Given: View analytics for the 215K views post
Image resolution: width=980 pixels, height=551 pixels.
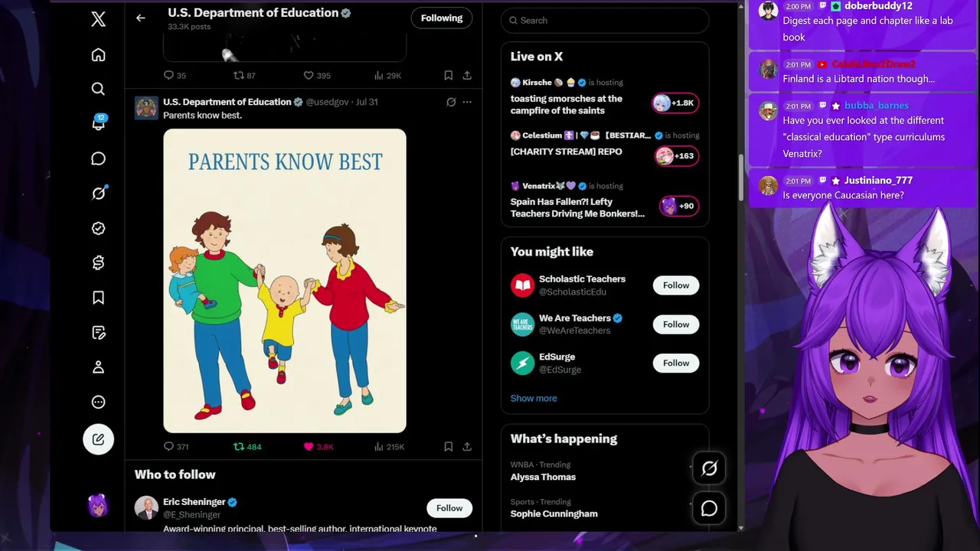Looking at the screenshot, I should pyautogui.click(x=389, y=447).
